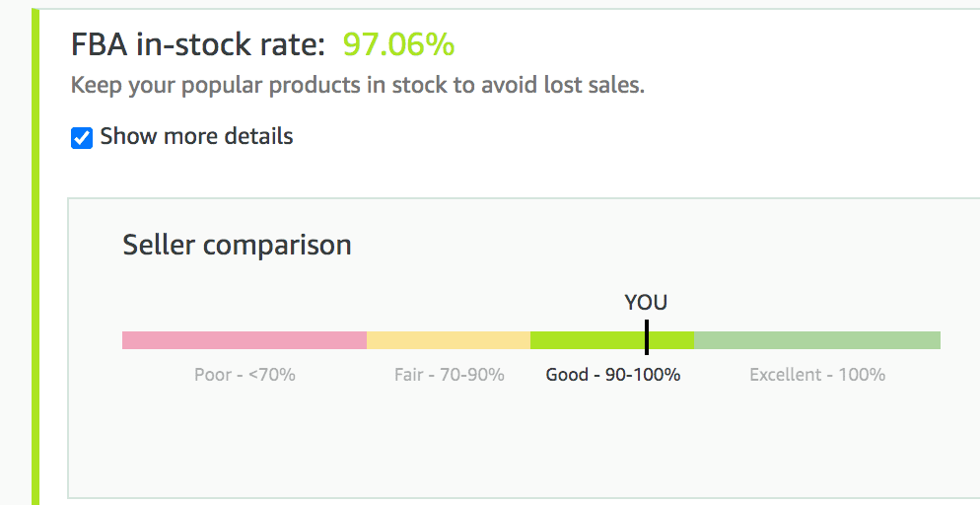Click the 'Excellent - 100%' label

click(816, 375)
